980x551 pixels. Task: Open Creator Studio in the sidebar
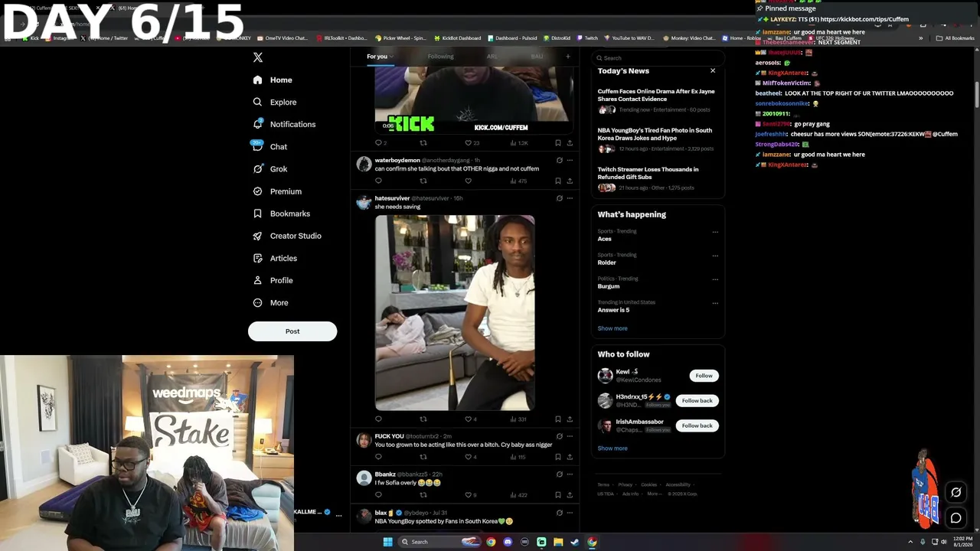[287, 236]
